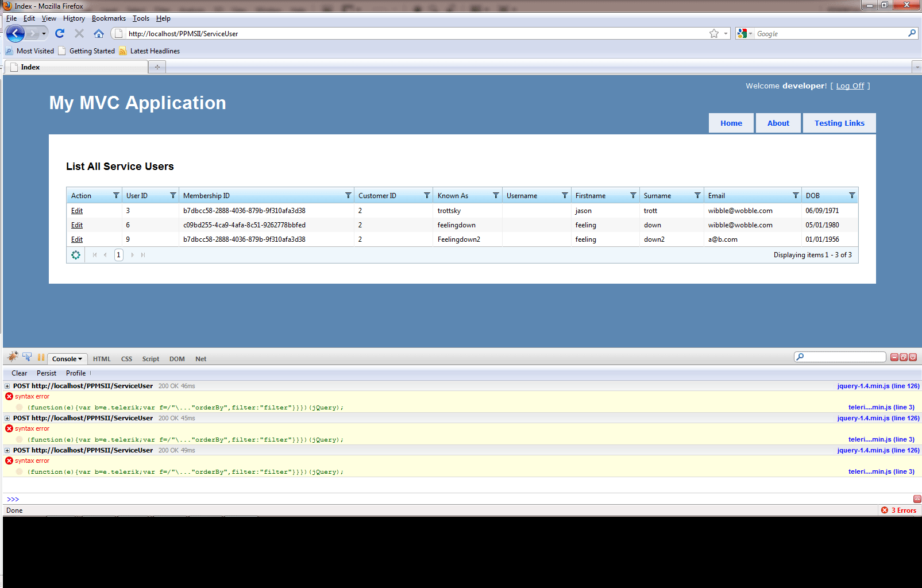Reload the page with refresh icon
The image size is (922, 588).
(x=60, y=33)
